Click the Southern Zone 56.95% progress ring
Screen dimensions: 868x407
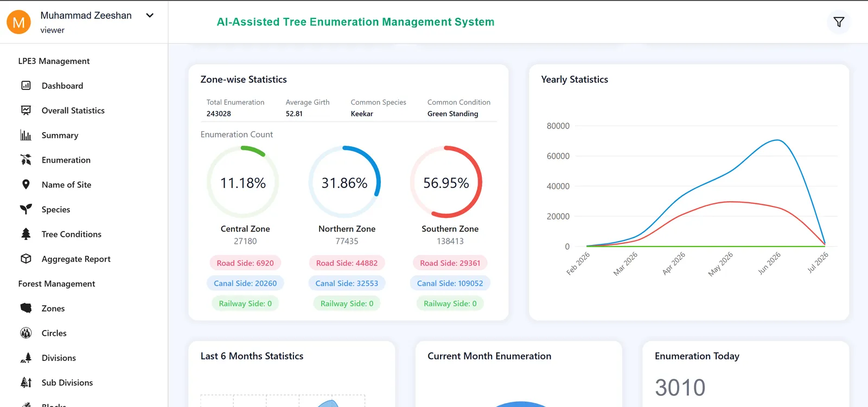point(446,183)
